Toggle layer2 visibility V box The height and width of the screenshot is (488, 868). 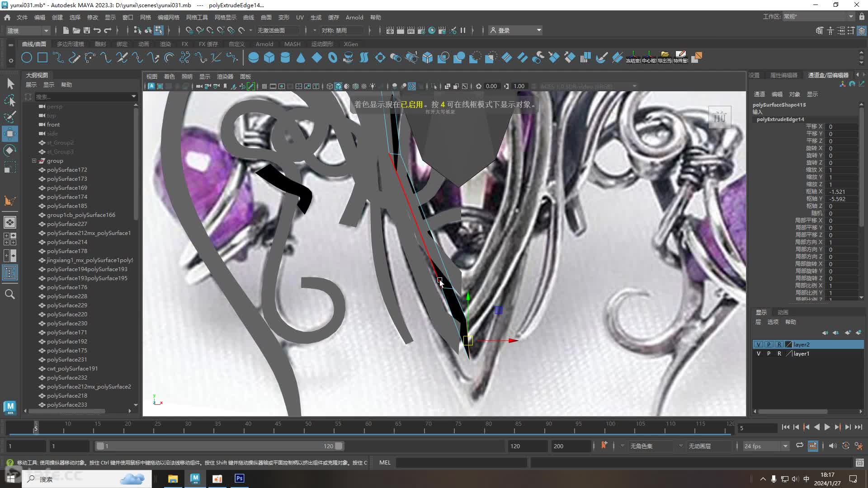point(759,344)
